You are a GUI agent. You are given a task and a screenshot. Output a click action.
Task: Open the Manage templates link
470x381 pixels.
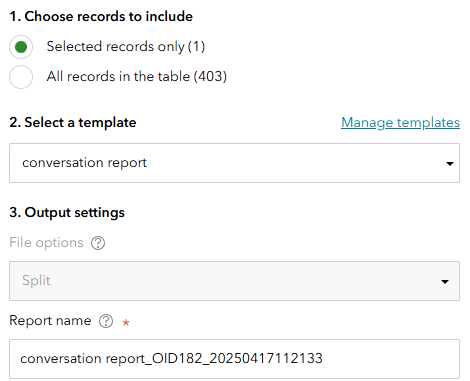point(400,123)
